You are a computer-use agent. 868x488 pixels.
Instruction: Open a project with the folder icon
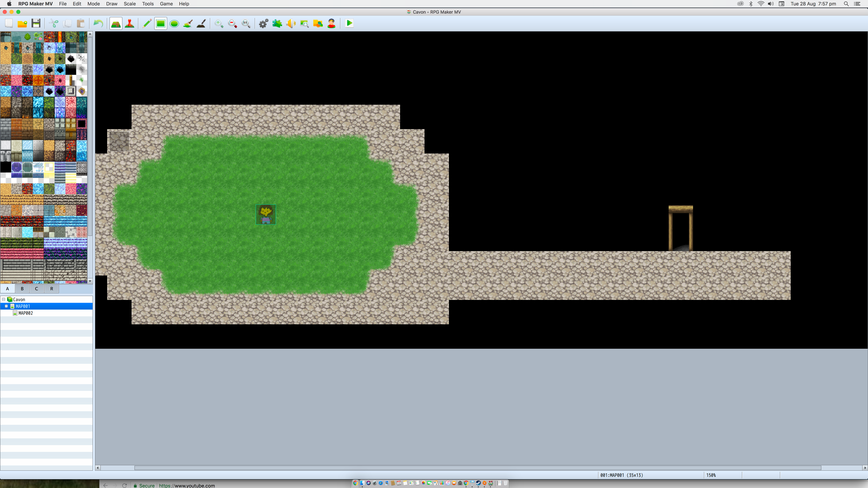(22, 23)
